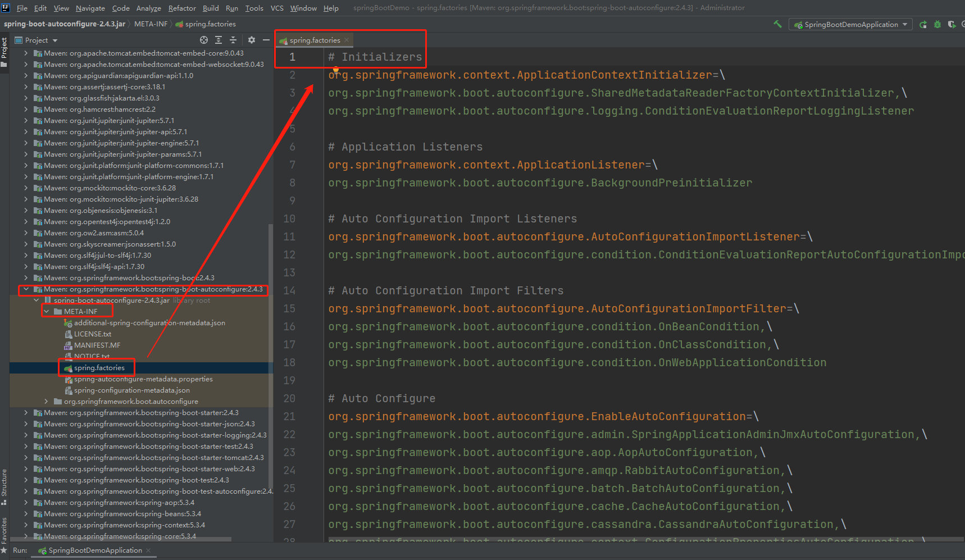This screenshot has width=965, height=560.
Task: Open the Analyze menu
Action: (148, 8)
